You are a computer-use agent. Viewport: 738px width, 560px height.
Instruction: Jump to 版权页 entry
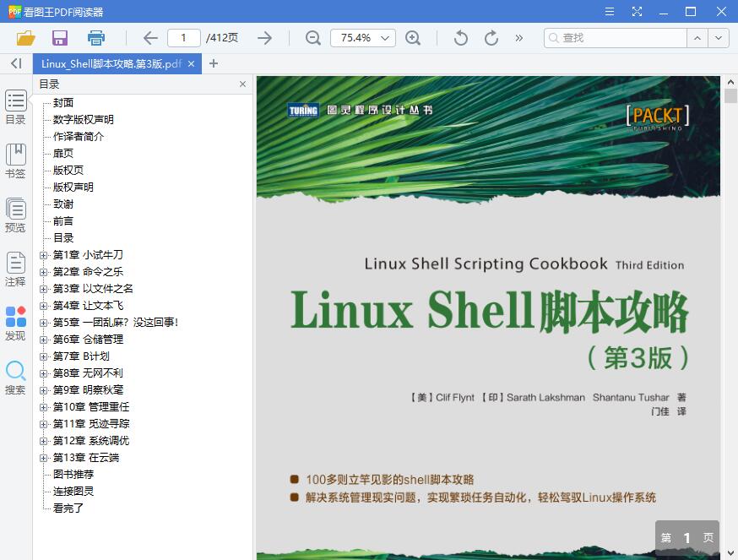point(68,170)
